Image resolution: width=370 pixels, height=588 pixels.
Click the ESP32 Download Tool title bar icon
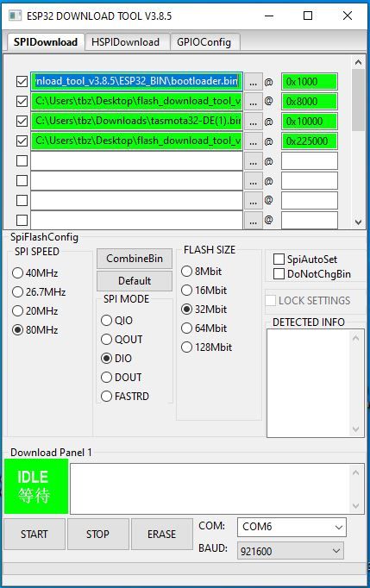coord(15,16)
